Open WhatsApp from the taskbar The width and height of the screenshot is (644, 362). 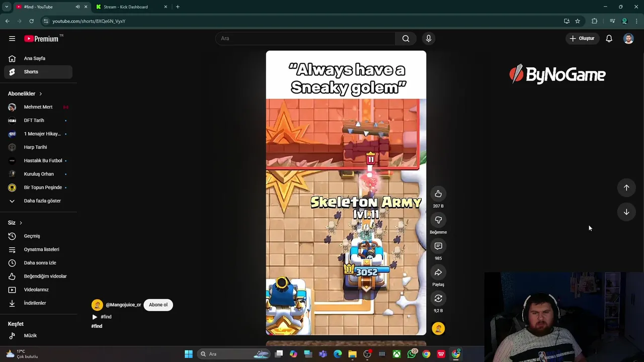pyautogui.click(x=412, y=354)
